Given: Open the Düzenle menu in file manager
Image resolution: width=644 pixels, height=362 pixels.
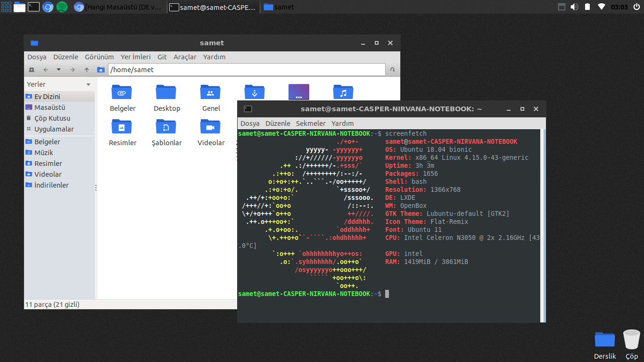Looking at the screenshot, I should (x=66, y=57).
